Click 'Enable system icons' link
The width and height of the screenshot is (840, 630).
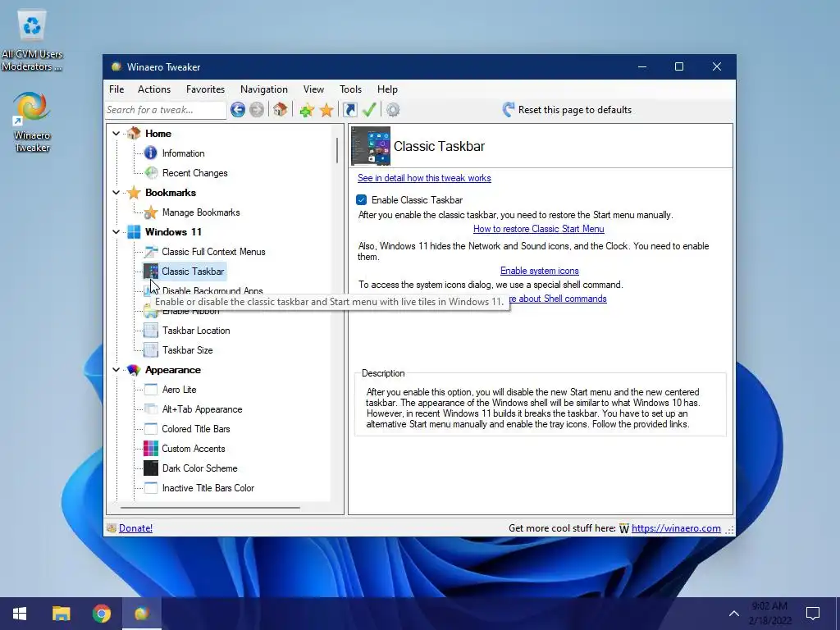540,271
